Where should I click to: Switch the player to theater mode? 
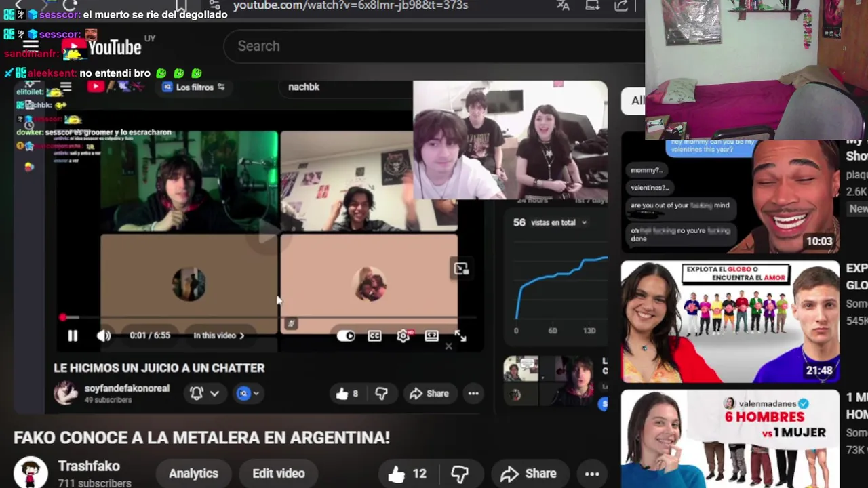pos(431,335)
